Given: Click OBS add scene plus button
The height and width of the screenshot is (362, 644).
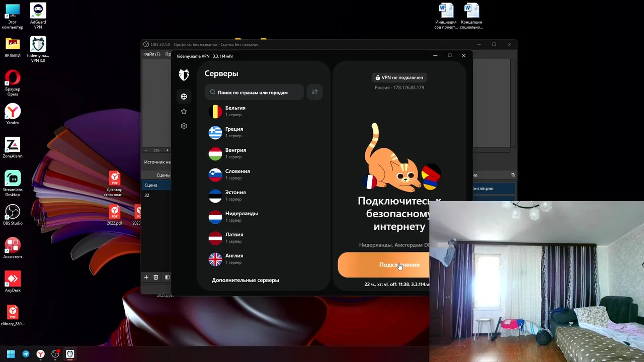Looking at the screenshot, I should point(146,277).
